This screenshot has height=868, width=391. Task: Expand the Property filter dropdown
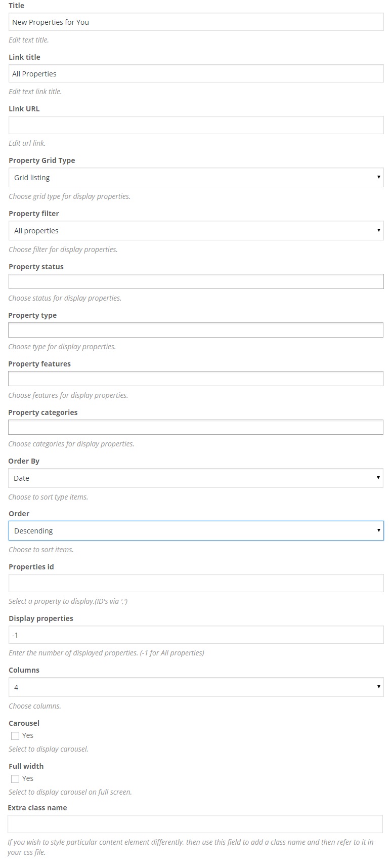tap(196, 231)
